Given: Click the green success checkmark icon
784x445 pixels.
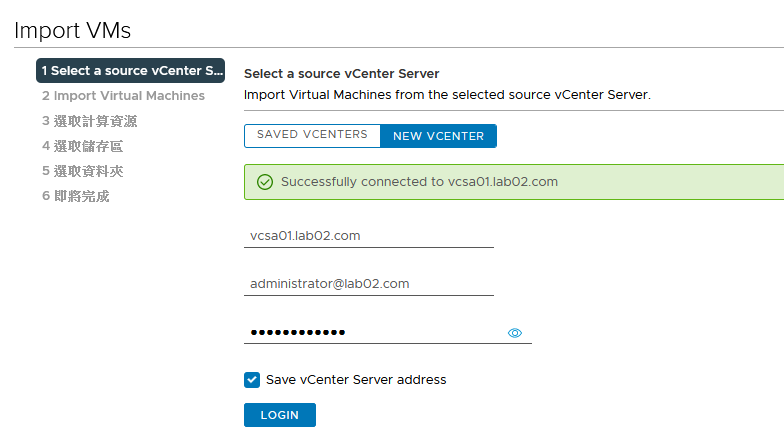Looking at the screenshot, I should click(265, 182).
